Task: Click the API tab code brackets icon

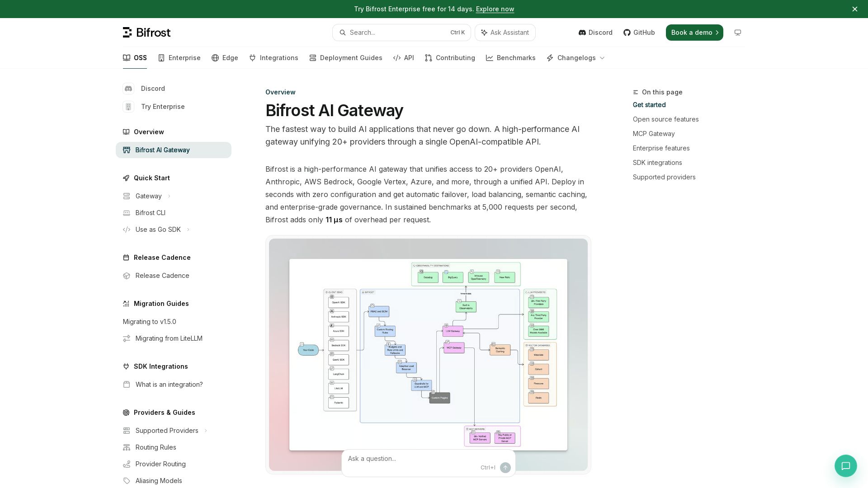Action: click(397, 58)
